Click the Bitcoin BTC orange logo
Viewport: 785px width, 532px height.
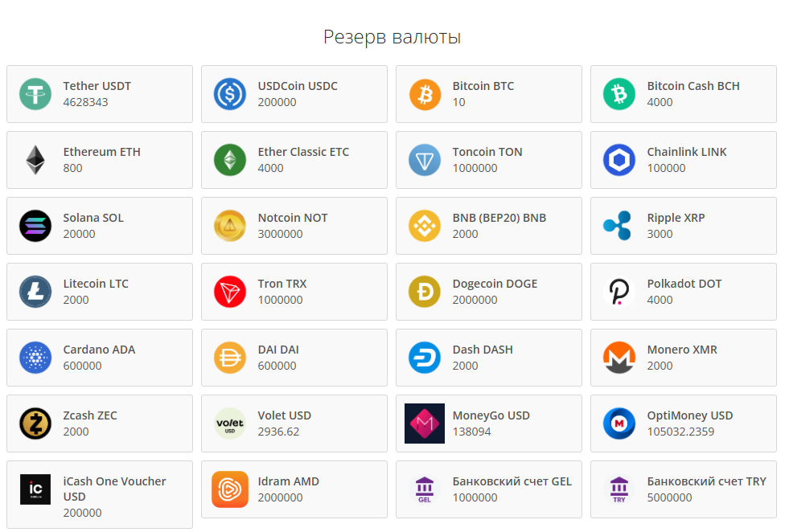pyautogui.click(x=425, y=94)
